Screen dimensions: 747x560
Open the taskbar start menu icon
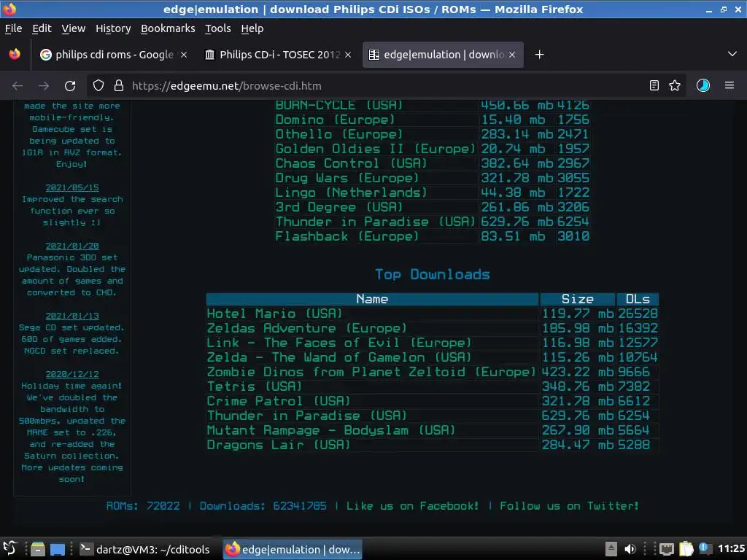click(10, 549)
